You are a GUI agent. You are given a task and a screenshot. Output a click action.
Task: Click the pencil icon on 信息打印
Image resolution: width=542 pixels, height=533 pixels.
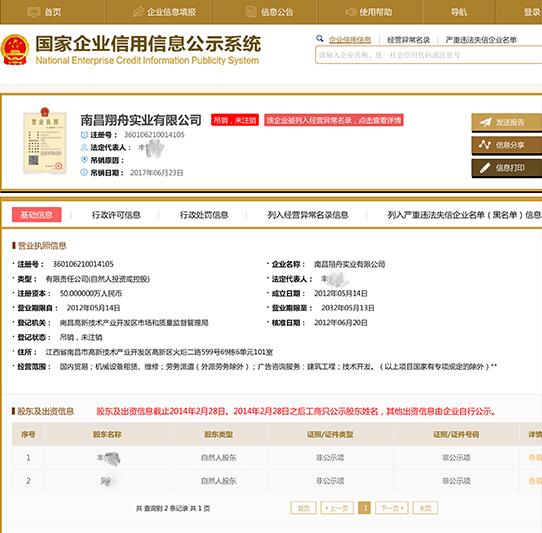coord(485,168)
